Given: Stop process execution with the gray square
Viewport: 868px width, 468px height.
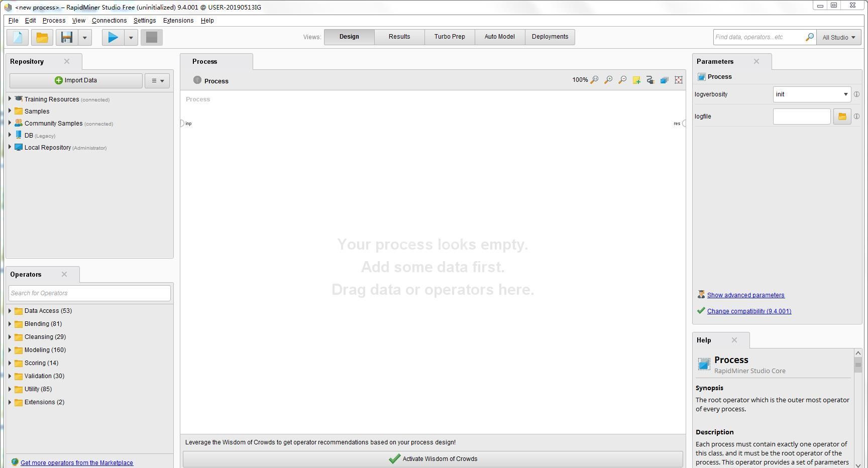Looking at the screenshot, I should pyautogui.click(x=152, y=37).
